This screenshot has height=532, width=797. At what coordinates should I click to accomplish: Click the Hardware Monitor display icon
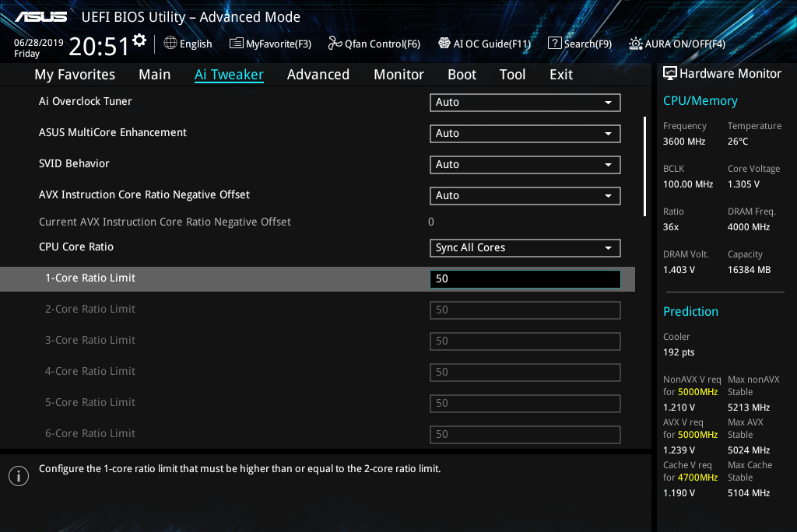(669, 74)
